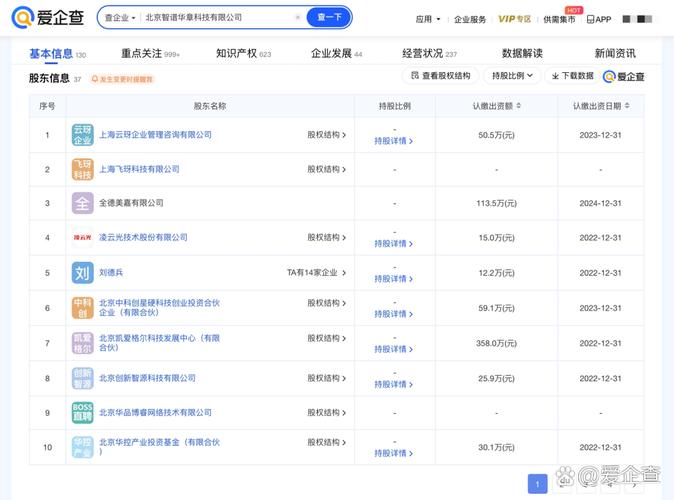Screen dimensions: 674x500
Task: Click the 华控产业 light blue logo icon
Action: [x=83, y=447]
